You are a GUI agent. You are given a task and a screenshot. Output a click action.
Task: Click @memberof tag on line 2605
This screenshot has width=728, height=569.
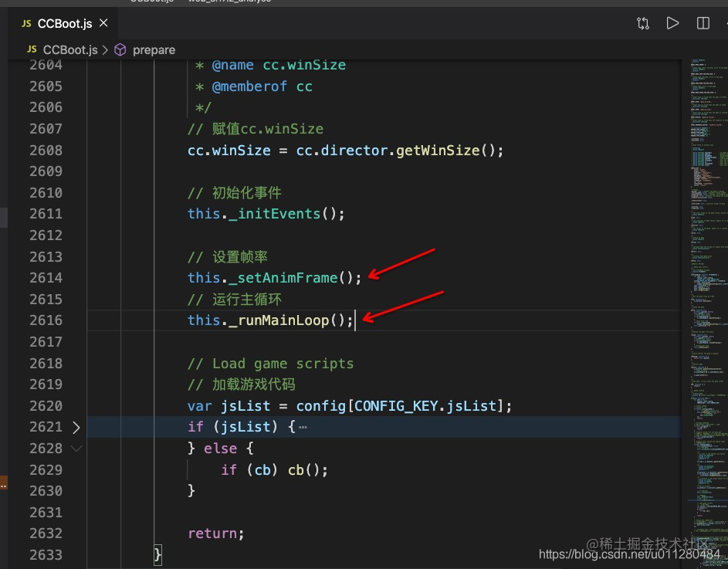(249, 86)
